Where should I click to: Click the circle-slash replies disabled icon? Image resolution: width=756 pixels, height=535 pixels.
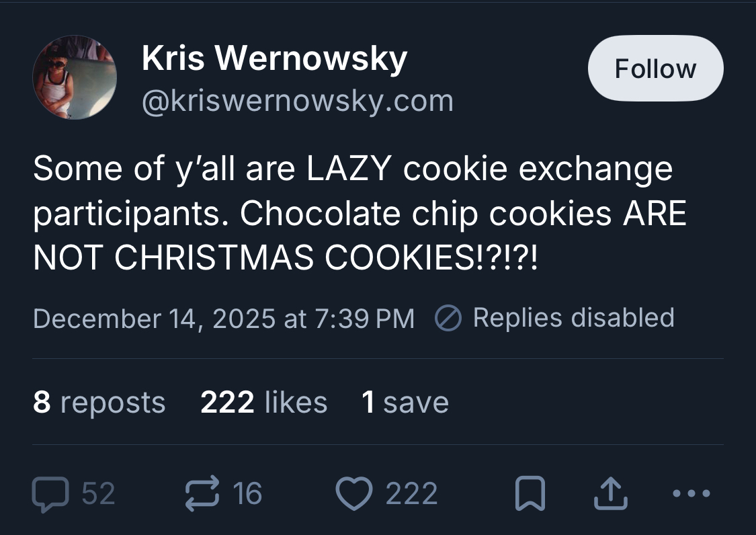point(446,318)
